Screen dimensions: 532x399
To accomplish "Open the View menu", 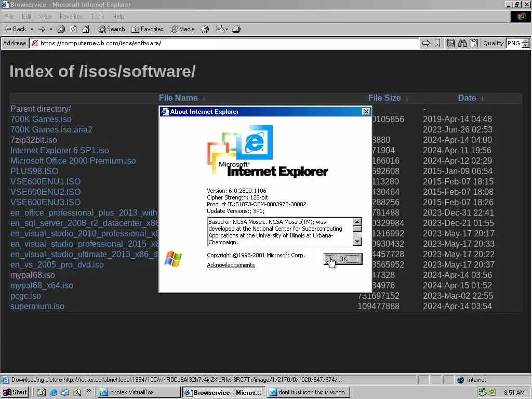I will pyautogui.click(x=45, y=16).
